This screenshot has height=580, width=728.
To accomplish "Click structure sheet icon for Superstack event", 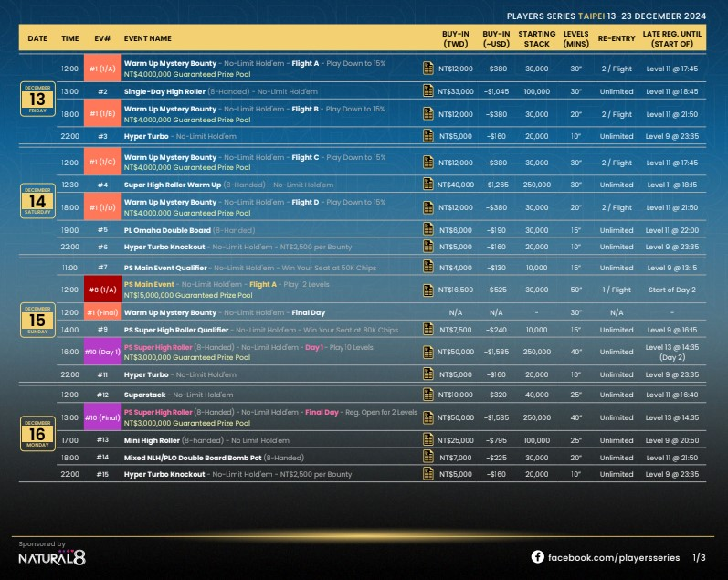I will (x=427, y=395).
